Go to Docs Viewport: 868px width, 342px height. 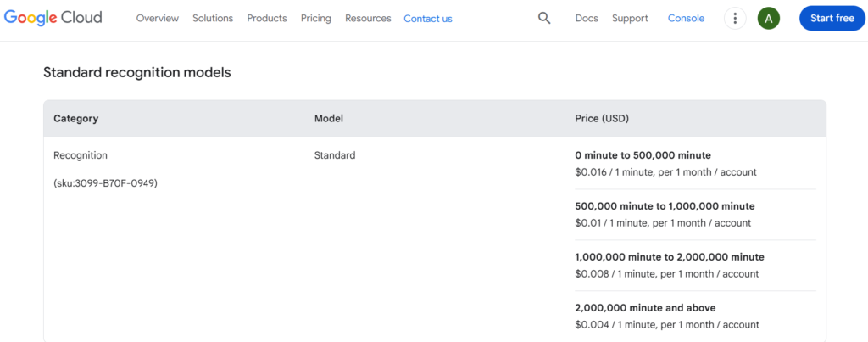pyautogui.click(x=587, y=18)
